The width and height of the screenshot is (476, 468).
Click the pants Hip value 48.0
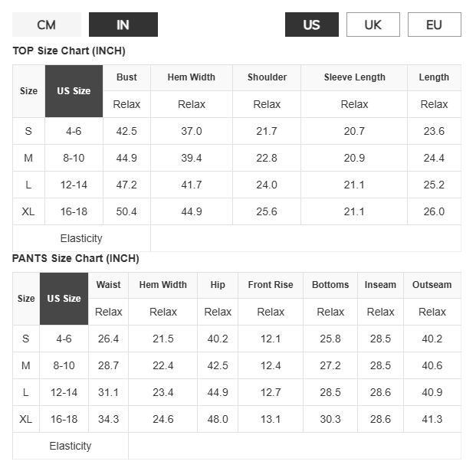click(218, 419)
